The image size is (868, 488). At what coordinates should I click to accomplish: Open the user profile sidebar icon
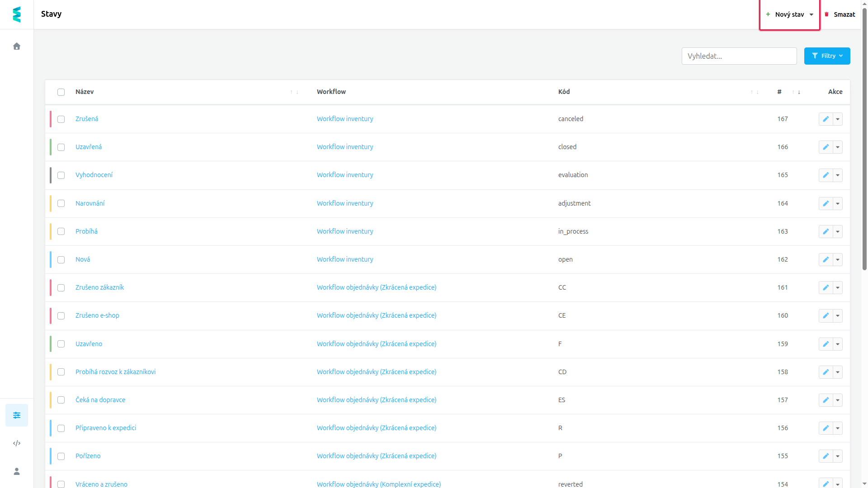pos(17,471)
